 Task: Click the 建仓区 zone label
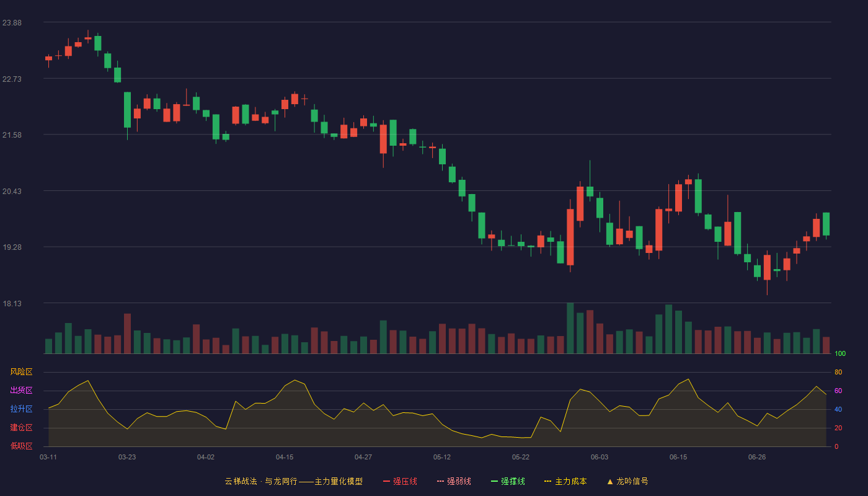[21, 428]
